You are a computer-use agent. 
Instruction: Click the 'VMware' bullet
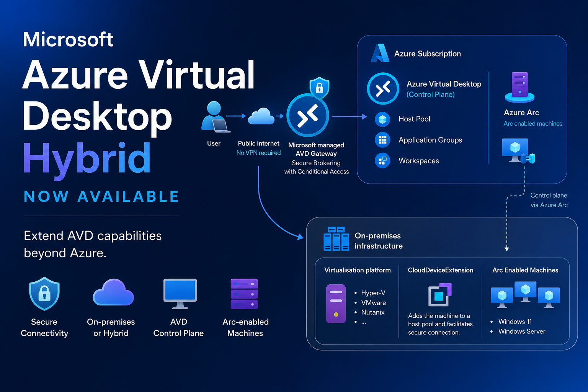tap(374, 303)
